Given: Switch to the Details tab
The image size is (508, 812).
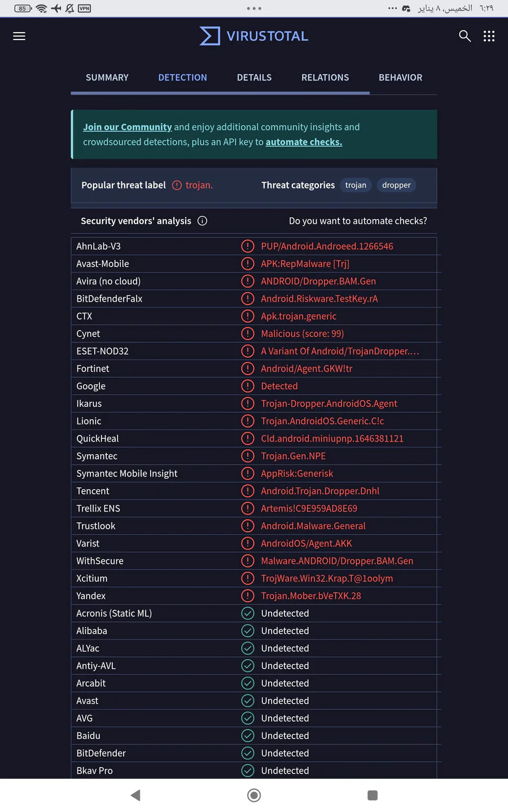Looking at the screenshot, I should click(x=254, y=78).
